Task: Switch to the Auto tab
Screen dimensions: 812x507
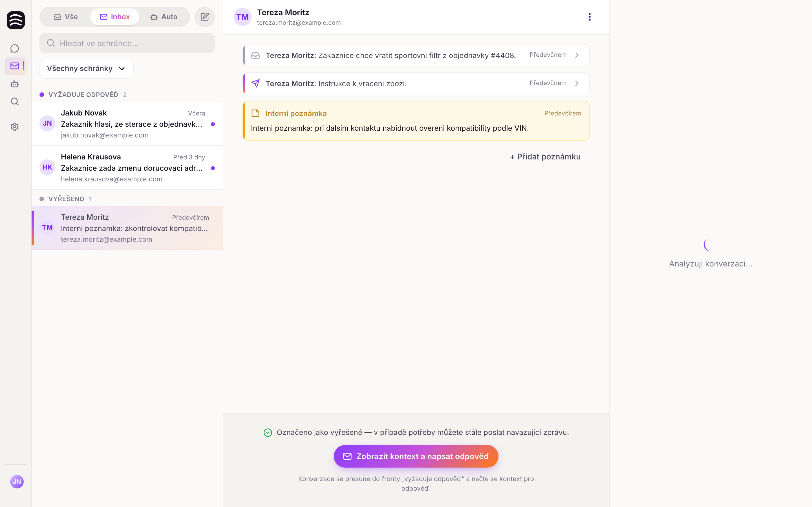Action: 164,17
